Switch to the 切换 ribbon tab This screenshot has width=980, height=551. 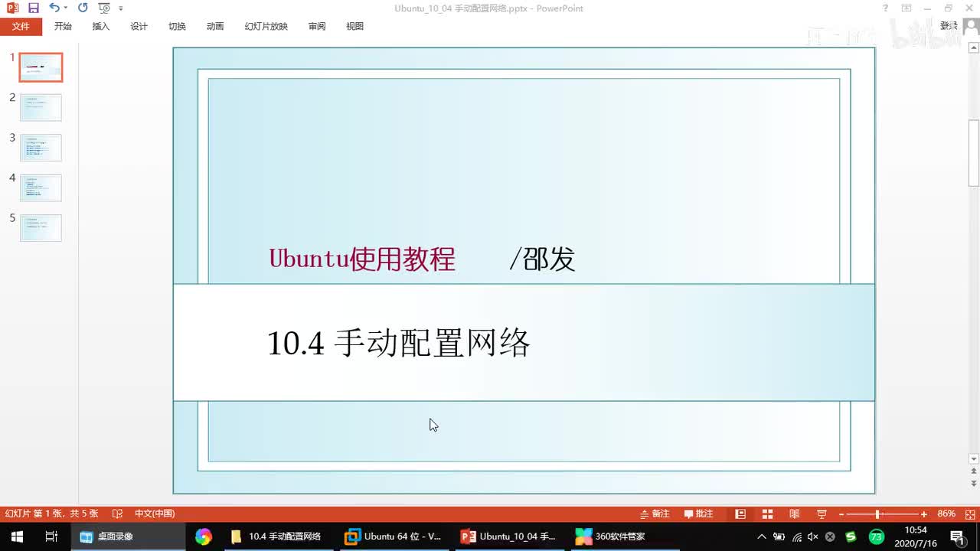[x=177, y=26]
